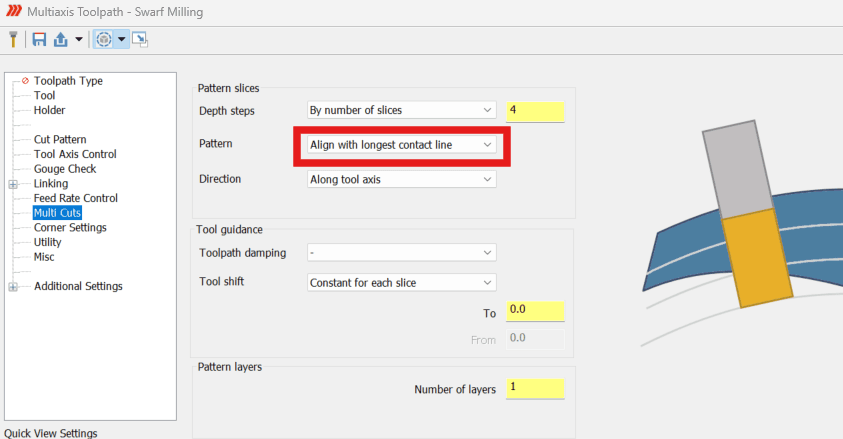Open the Pattern alignment dropdown
The width and height of the screenshot is (843, 439).
point(402,145)
